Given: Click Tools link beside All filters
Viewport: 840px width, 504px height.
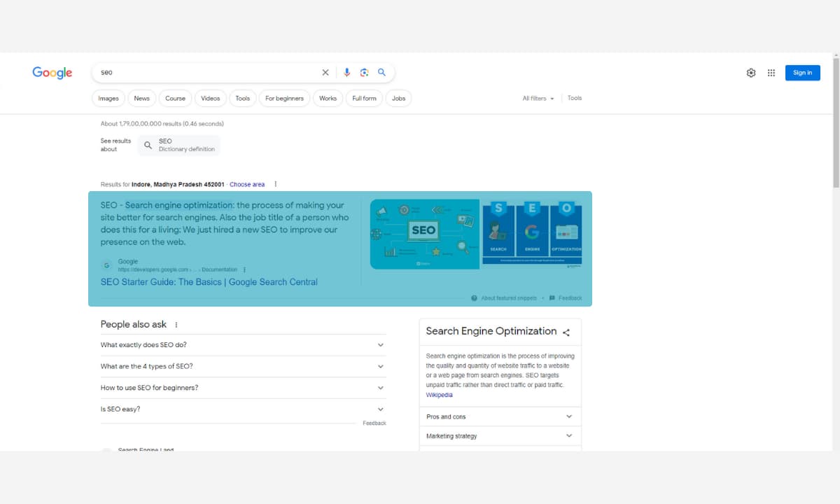Looking at the screenshot, I should coord(575,98).
